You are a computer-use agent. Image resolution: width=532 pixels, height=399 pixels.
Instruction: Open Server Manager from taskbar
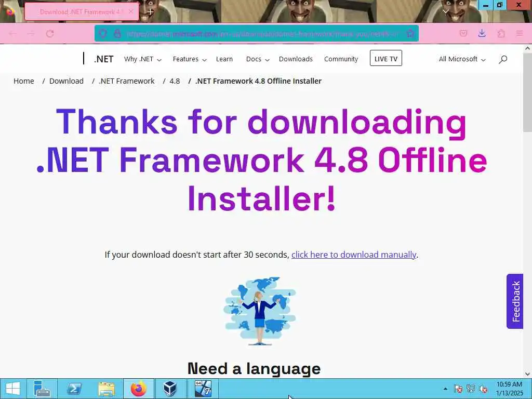tap(42, 389)
